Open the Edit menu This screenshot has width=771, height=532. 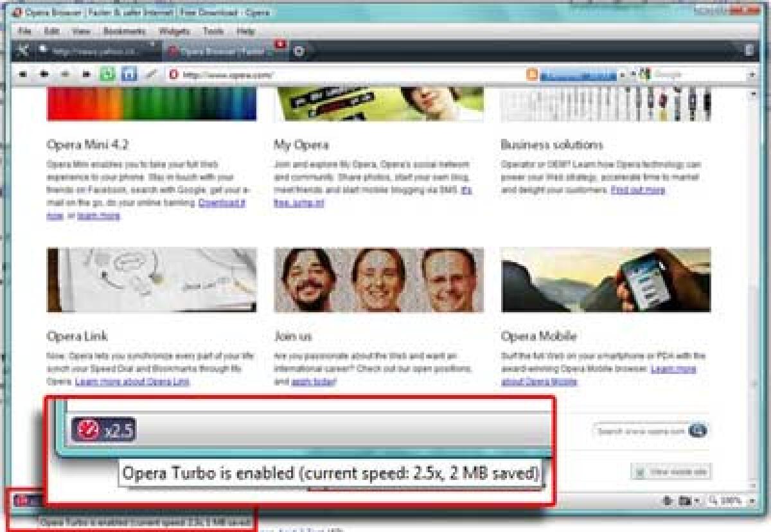[x=51, y=31]
